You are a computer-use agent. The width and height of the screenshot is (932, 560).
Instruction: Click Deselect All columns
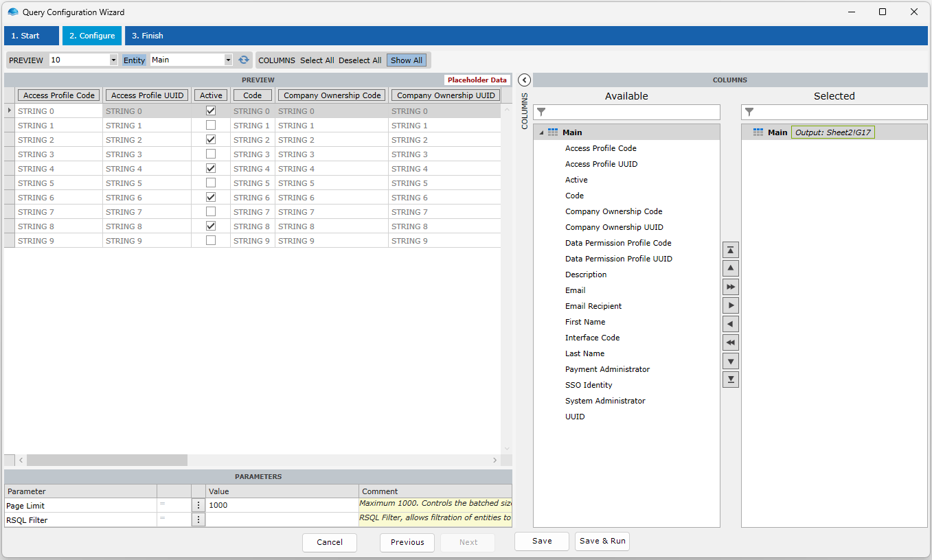point(360,60)
